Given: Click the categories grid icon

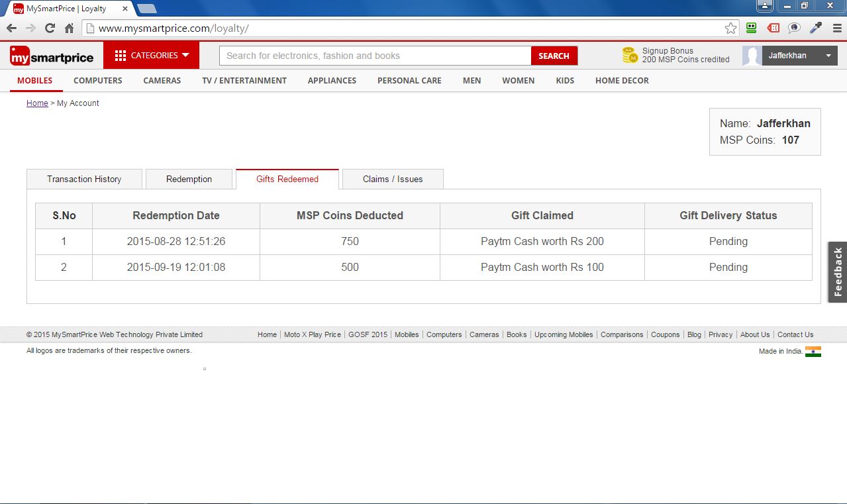Looking at the screenshot, I should click(120, 56).
